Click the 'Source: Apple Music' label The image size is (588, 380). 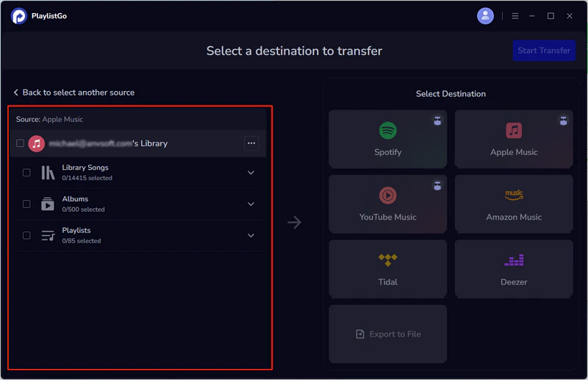(x=49, y=119)
